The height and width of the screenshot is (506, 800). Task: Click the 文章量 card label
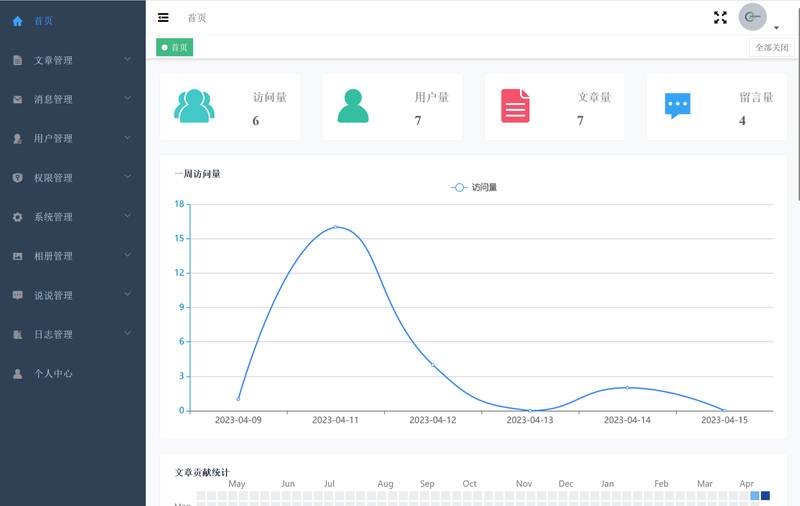coord(594,97)
